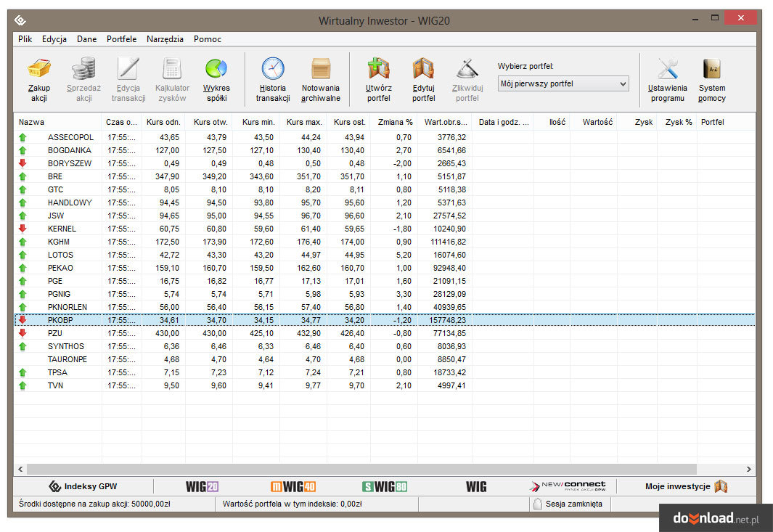Select the PKNORLEN row

point(385,307)
